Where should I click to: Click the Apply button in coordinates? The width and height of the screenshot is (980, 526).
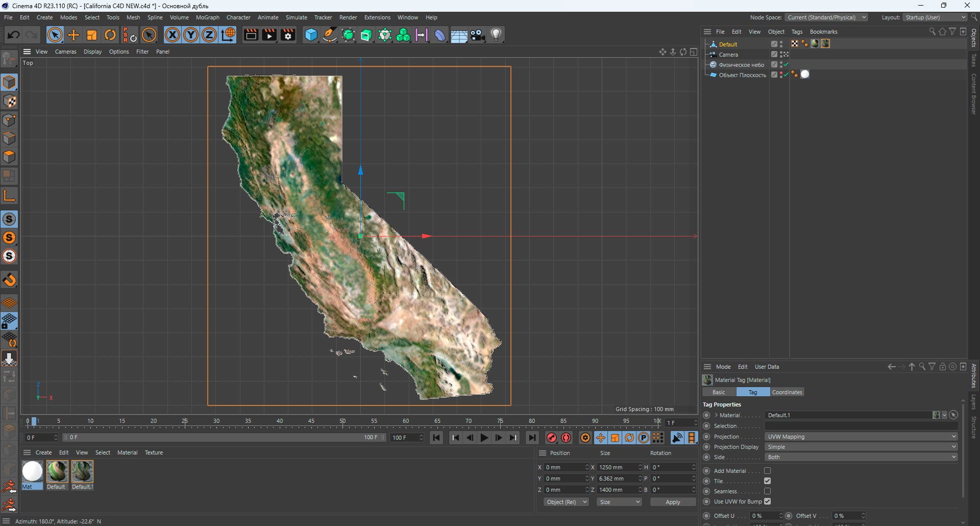[x=673, y=502]
